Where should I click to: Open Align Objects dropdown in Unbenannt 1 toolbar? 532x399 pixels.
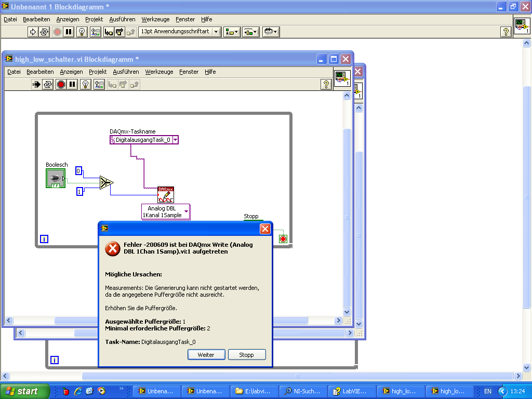[x=232, y=32]
